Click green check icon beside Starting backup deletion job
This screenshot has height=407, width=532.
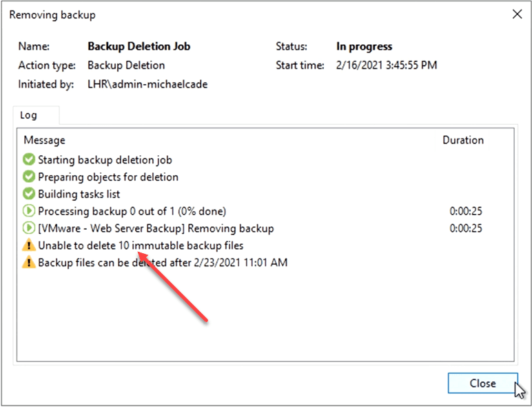tap(29, 159)
